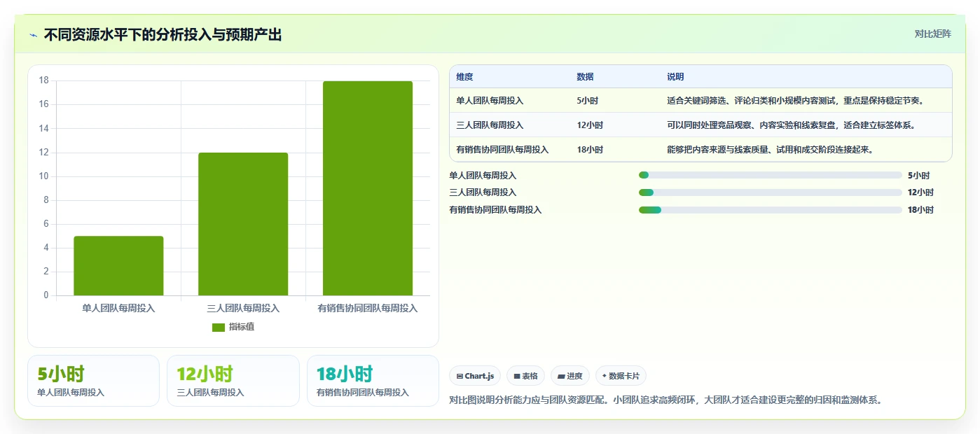Image resolution: width=980 pixels, height=434 pixels.
Task: Click the 单人团队每周投入 bar in chart
Action: 118,266
